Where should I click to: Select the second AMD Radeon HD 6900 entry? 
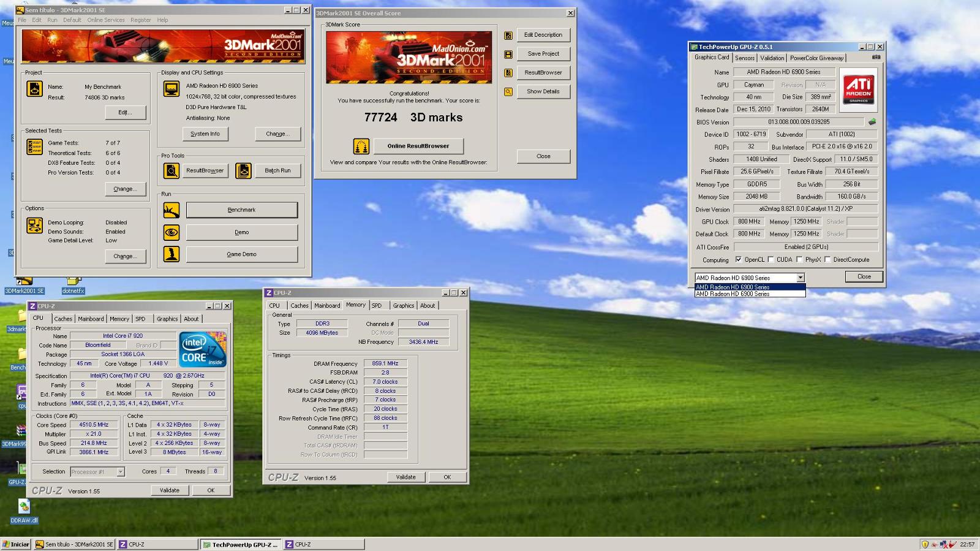click(750, 294)
